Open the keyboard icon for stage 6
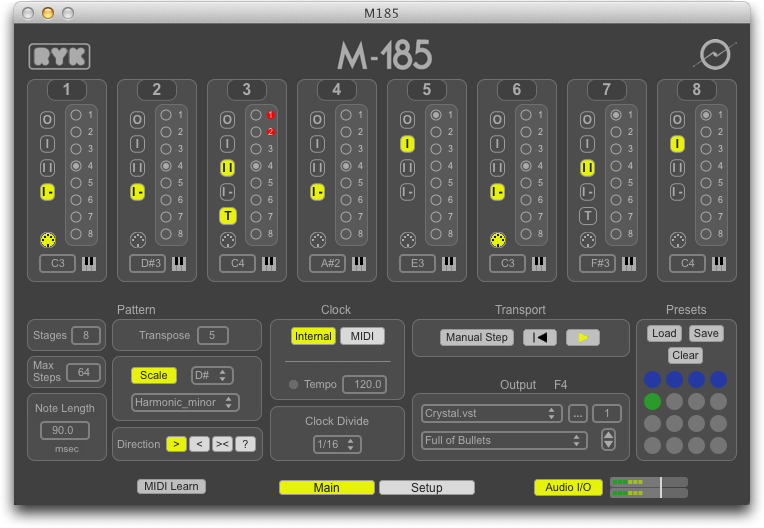 (x=539, y=264)
